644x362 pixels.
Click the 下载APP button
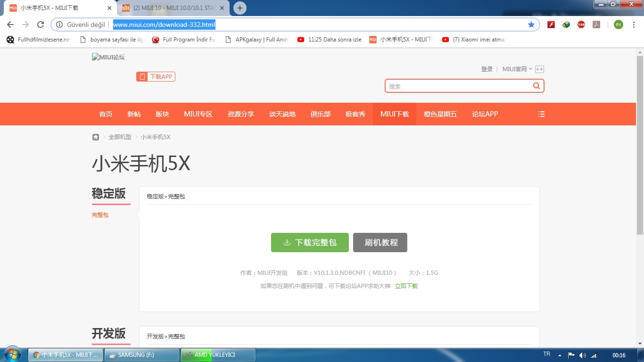156,76
